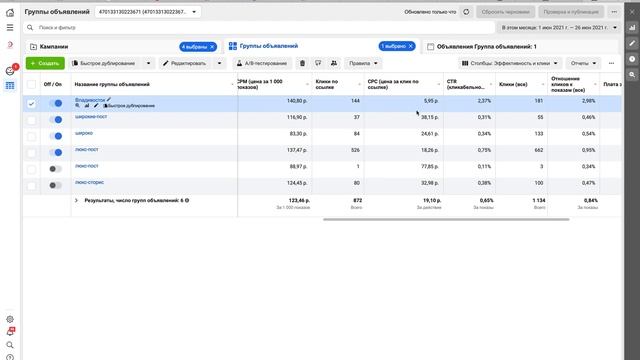Click the 'A/B-тестирование' button
The image size is (640, 360).
point(262,63)
